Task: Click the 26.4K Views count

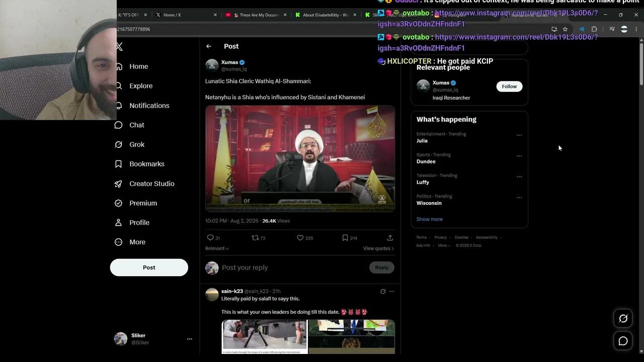Action: [x=276, y=221]
